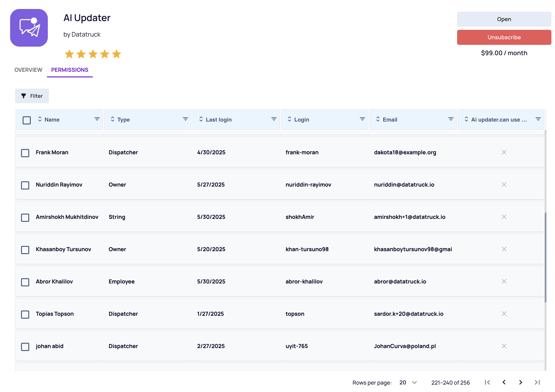Screen dimensions: 555x392
Task: Tick the select-all checkbox in the header
Action: (26, 120)
